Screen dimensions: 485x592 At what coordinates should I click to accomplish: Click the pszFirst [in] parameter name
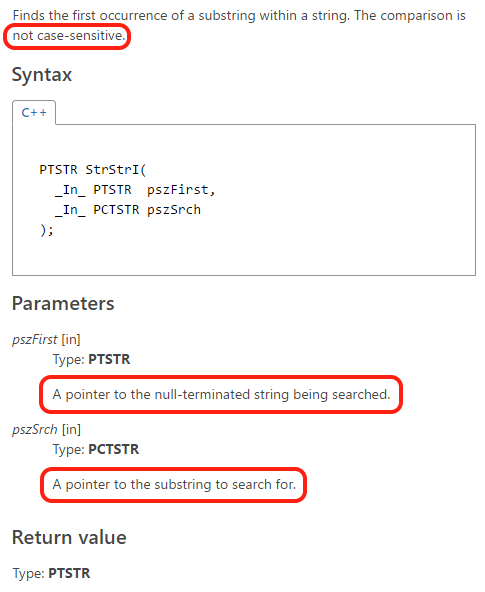coord(46,339)
